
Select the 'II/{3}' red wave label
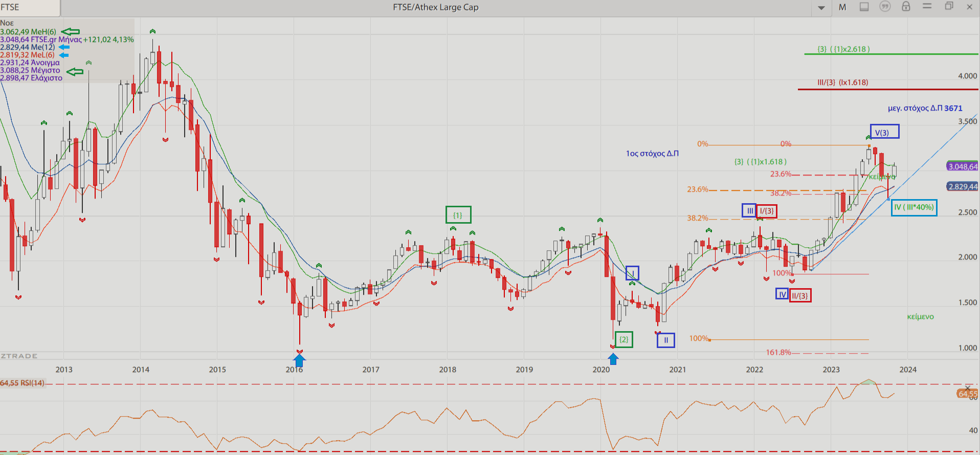pyautogui.click(x=800, y=295)
